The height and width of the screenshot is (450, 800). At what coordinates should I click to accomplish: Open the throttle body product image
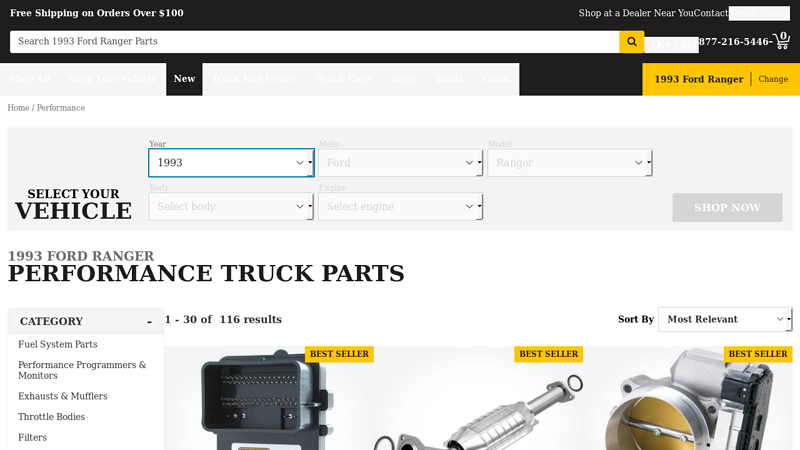click(x=688, y=398)
